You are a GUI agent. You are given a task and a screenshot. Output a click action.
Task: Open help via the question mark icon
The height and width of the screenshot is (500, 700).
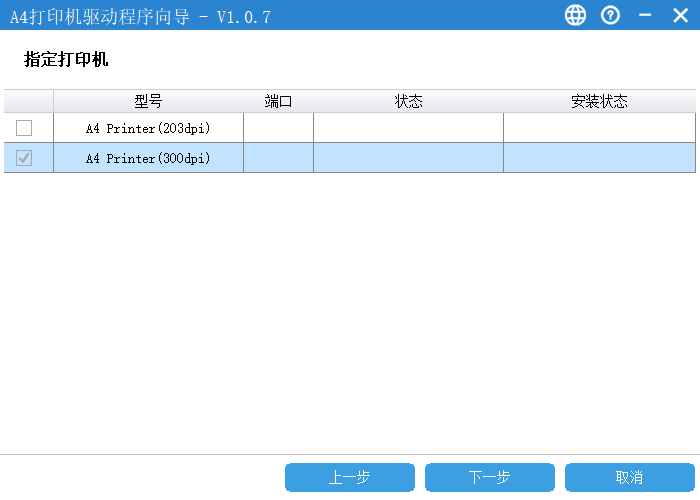tap(610, 16)
